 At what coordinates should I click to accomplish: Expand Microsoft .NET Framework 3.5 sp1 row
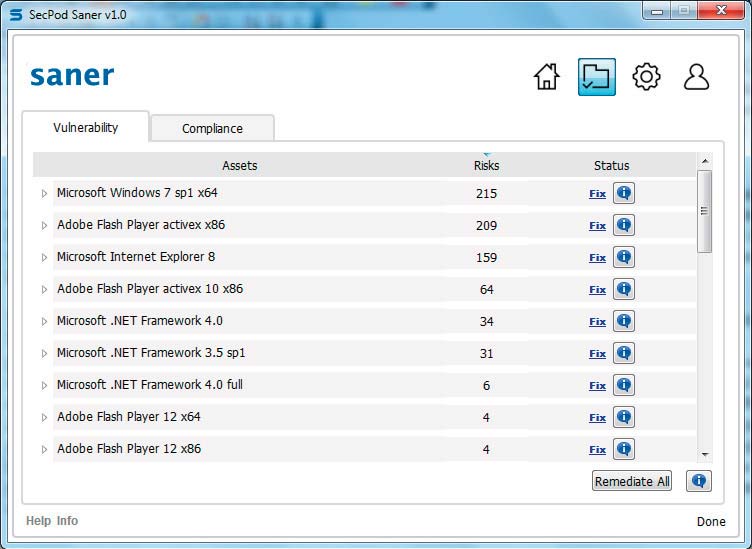(x=44, y=353)
